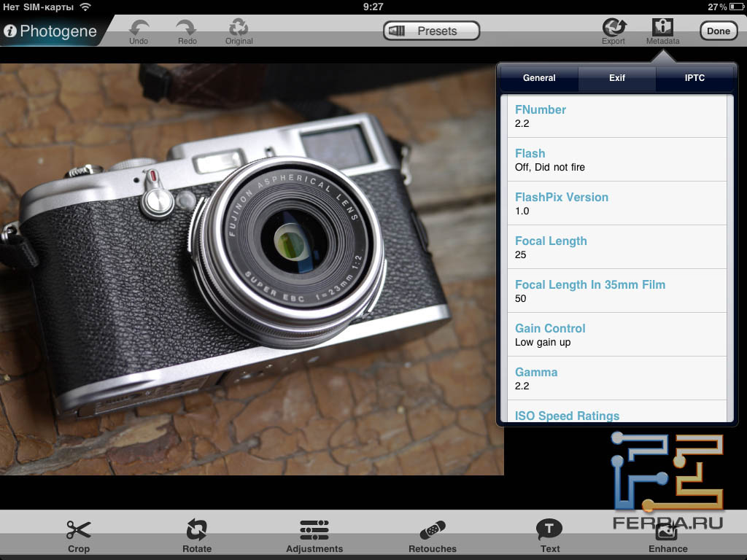Tap the Redo arrow icon
The height and width of the screenshot is (560, 747).
pos(187,28)
